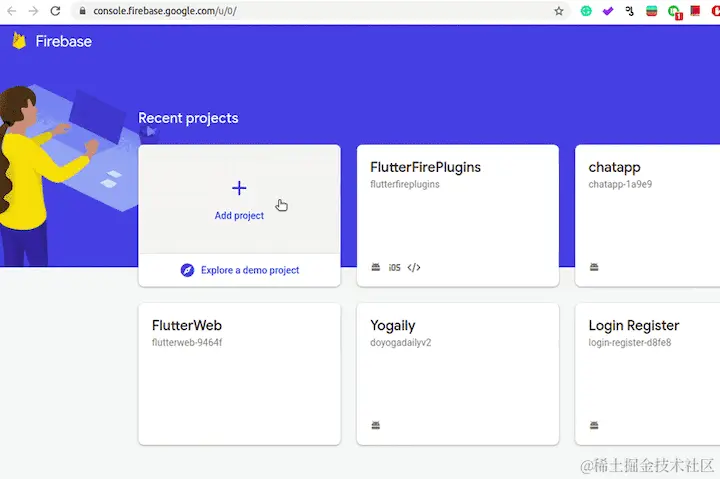Click the iOS icon on FlutterFirePlugins card

coord(394,267)
